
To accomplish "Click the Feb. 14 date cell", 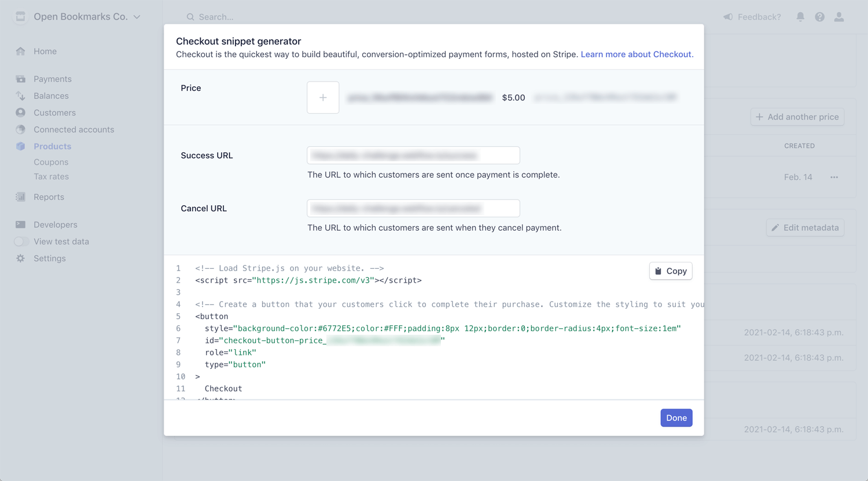I will (798, 177).
